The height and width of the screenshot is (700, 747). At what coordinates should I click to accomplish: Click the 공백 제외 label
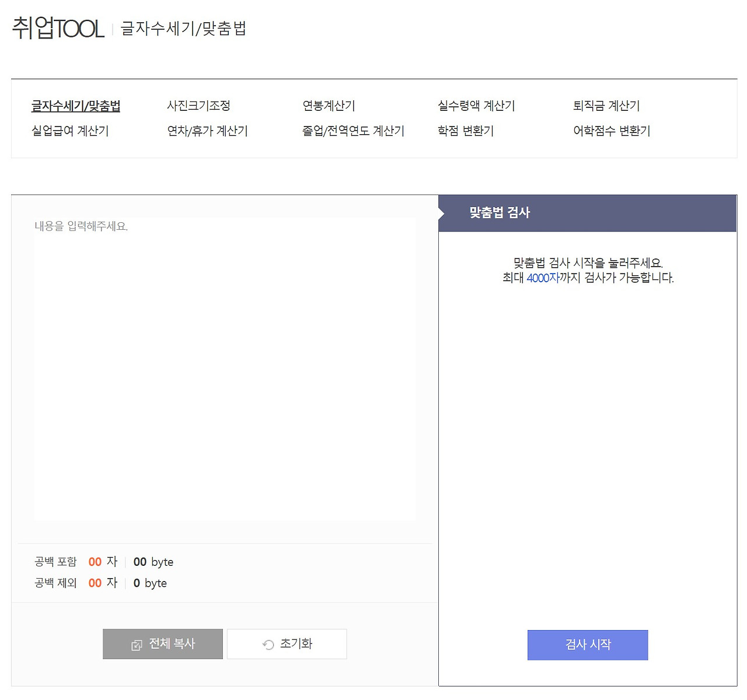click(55, 583)
